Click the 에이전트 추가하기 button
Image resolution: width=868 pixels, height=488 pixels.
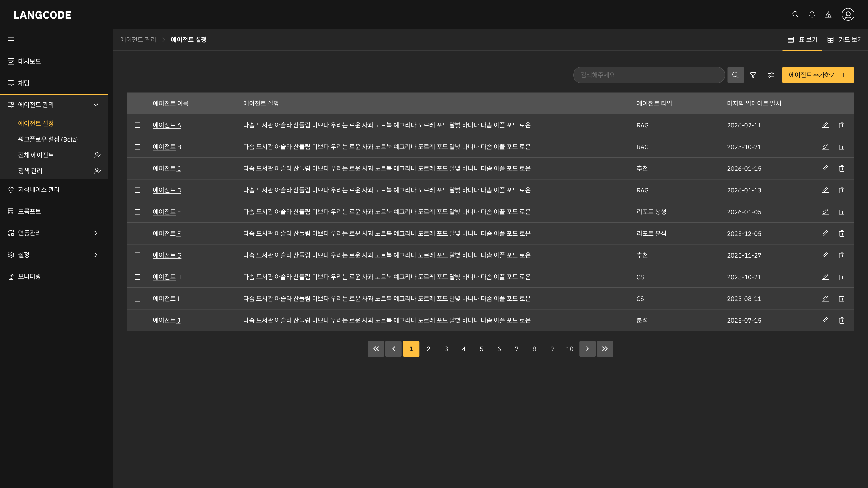pyautogui.click(x=818, y=75)
